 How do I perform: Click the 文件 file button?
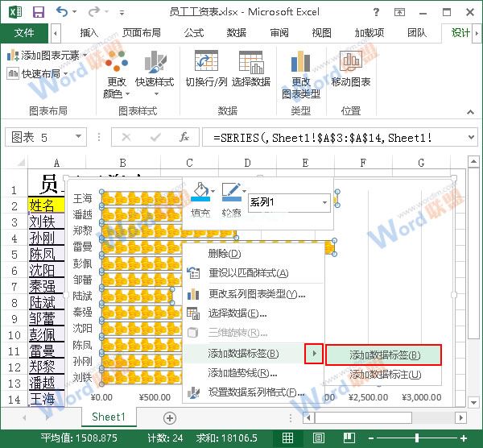tap(24, 33)
